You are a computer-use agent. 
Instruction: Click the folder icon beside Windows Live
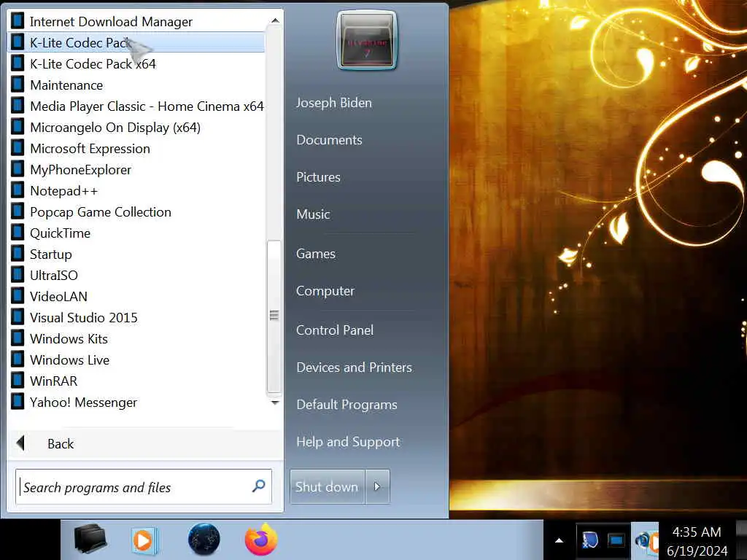pyautogui.click(x=18, y=359)
